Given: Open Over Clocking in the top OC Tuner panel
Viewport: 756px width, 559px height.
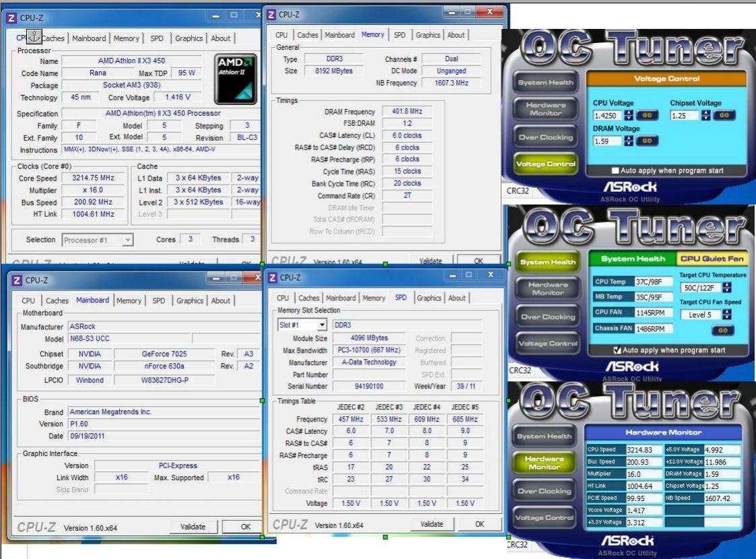Looking at the screenshot, I should point(545,137).
